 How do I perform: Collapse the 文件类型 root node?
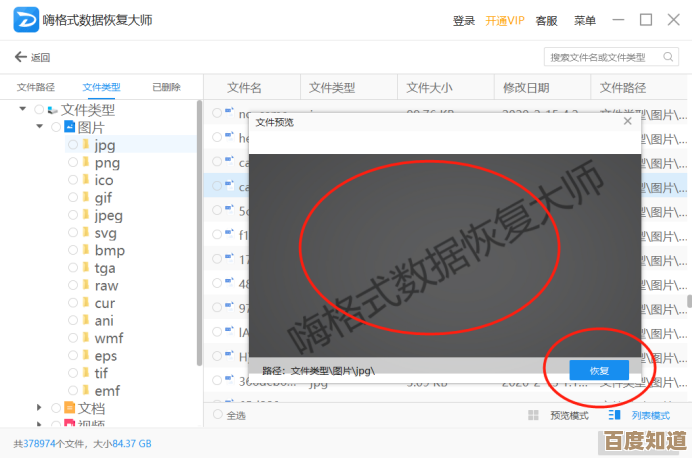[23, 109]
